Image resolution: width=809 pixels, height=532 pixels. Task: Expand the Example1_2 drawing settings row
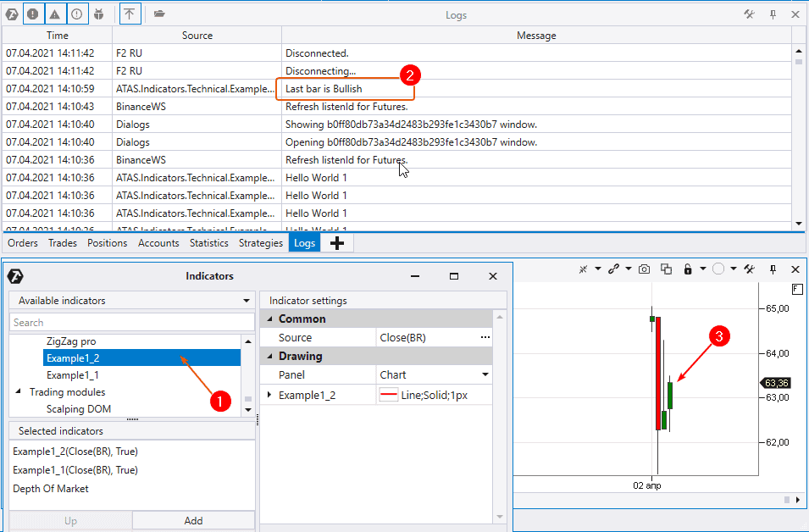point(270,395)
